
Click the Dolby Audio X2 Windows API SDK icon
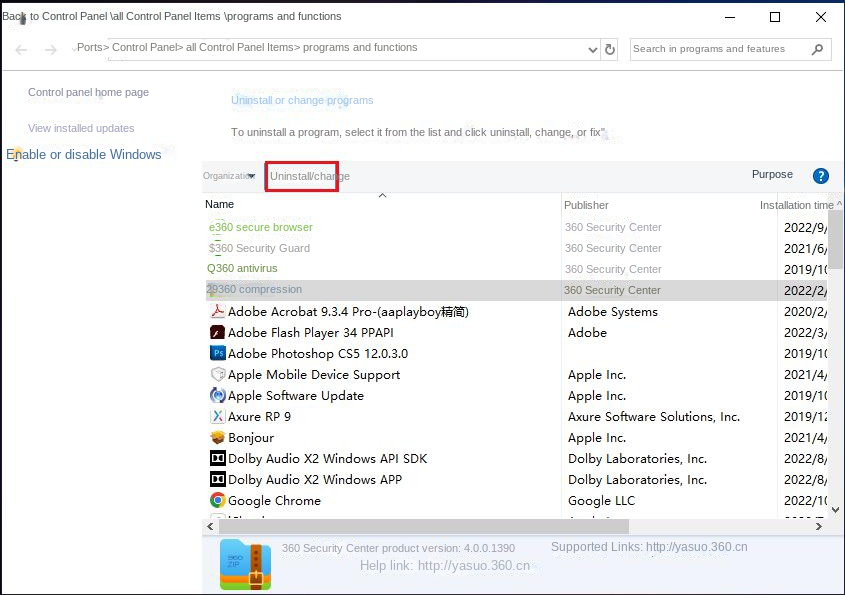[x=218, y=458]
